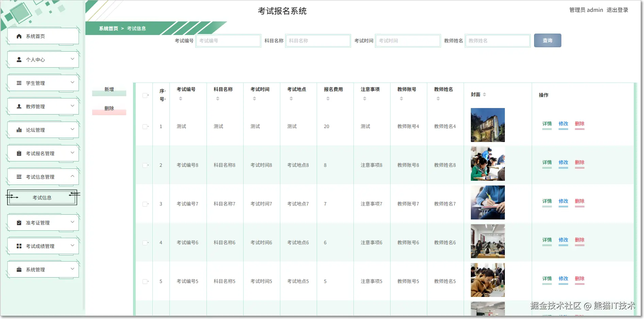Open cover thumbnail for row 考试编号7

click(x=488, y=202)
